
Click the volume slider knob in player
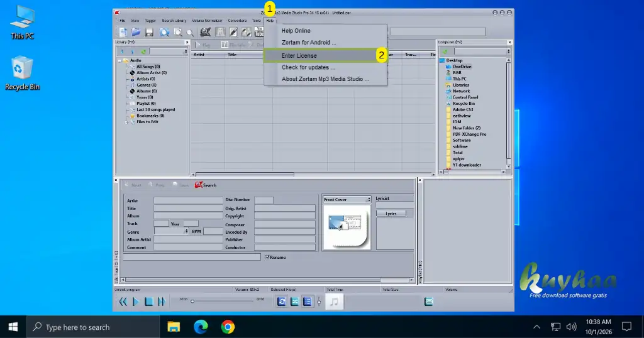pos(319,302)
